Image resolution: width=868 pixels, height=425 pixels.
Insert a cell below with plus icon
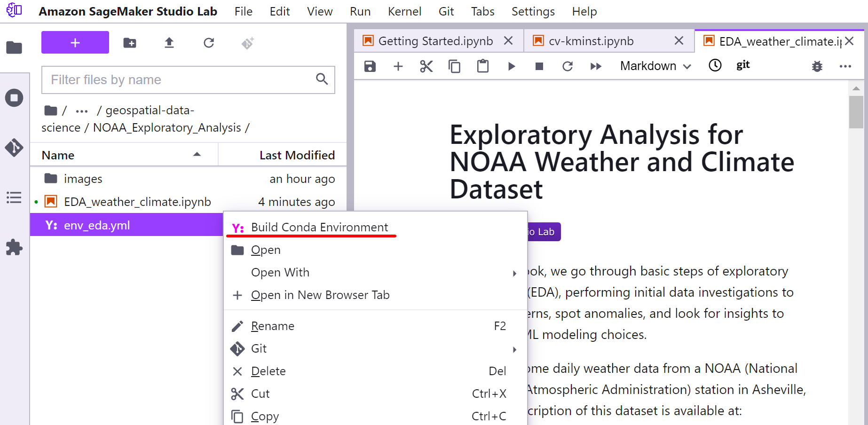coord(398,66)
